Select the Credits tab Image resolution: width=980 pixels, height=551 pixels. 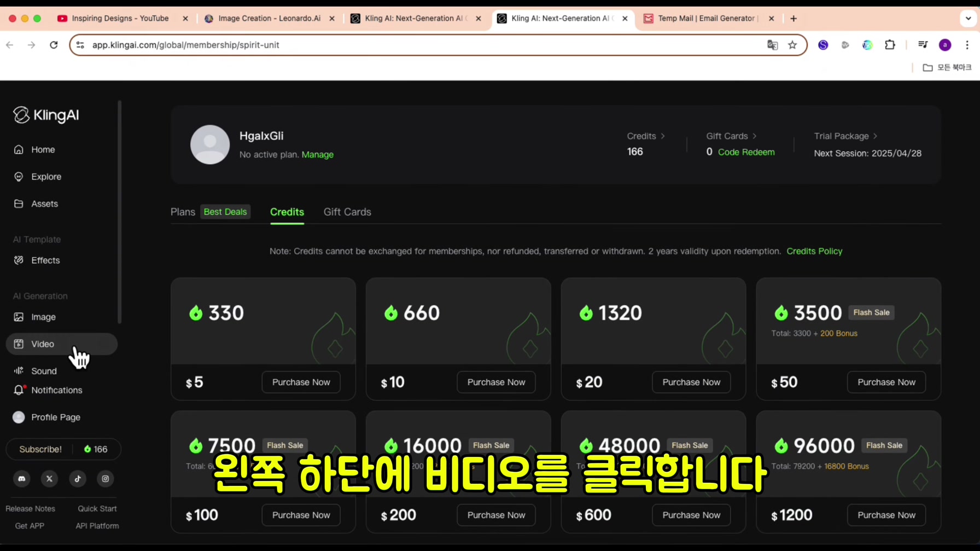coord(287,212)
